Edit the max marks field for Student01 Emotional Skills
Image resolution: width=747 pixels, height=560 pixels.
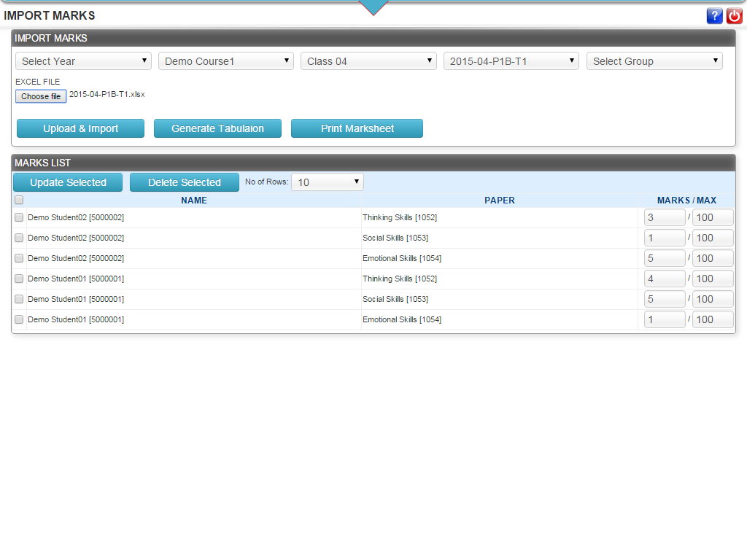coord(713,320)
